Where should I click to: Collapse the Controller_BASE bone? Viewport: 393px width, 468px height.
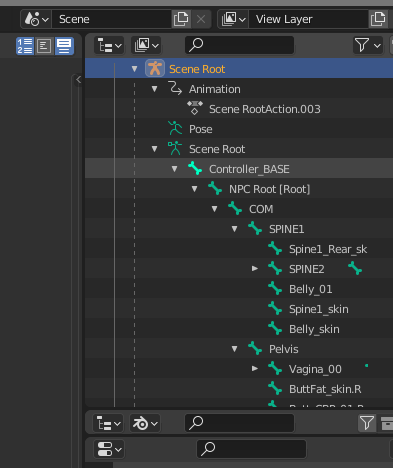pyautogui.click(x=174, y=169)
